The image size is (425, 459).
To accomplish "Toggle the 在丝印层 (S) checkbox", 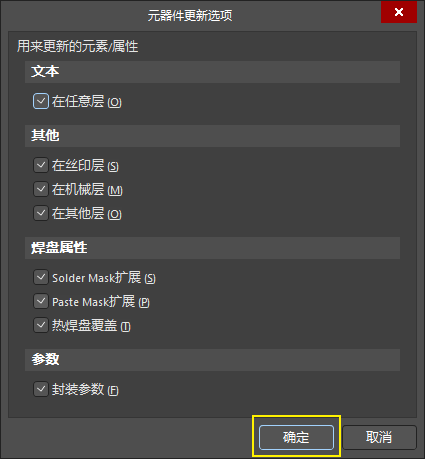I will 41,165.
